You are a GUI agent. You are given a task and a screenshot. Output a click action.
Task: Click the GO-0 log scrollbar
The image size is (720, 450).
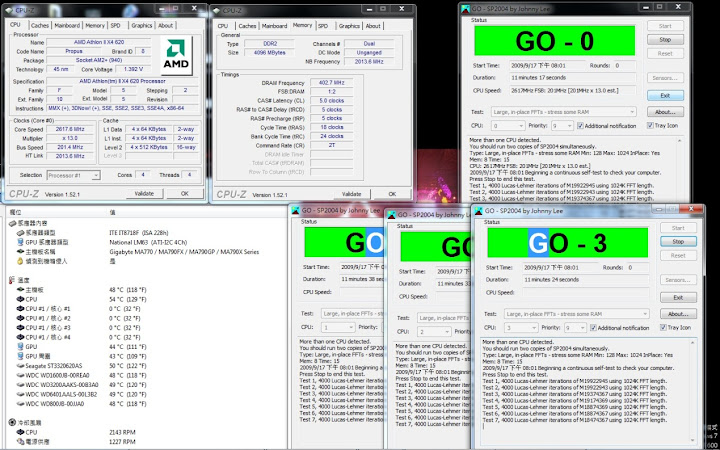tap(680, 168)
